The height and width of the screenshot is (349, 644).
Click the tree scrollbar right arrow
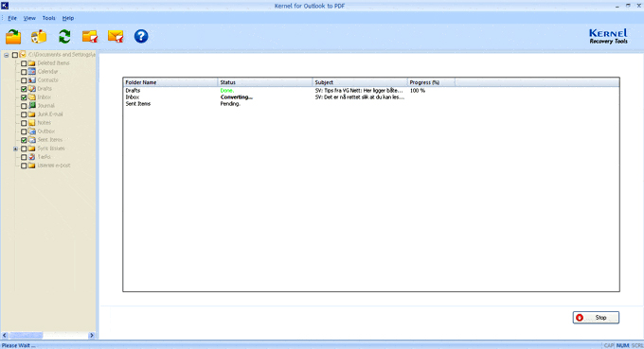pyautogui.click(x=92, y=336)
